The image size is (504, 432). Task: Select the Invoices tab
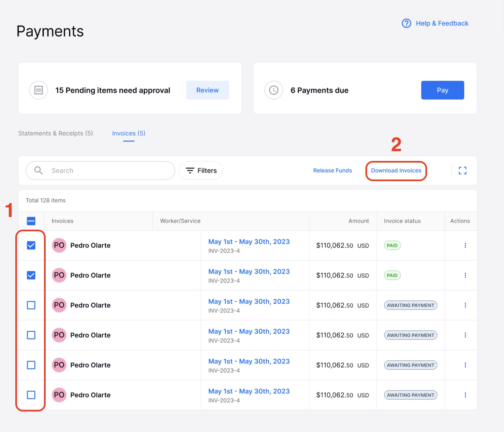coord(128,133)
